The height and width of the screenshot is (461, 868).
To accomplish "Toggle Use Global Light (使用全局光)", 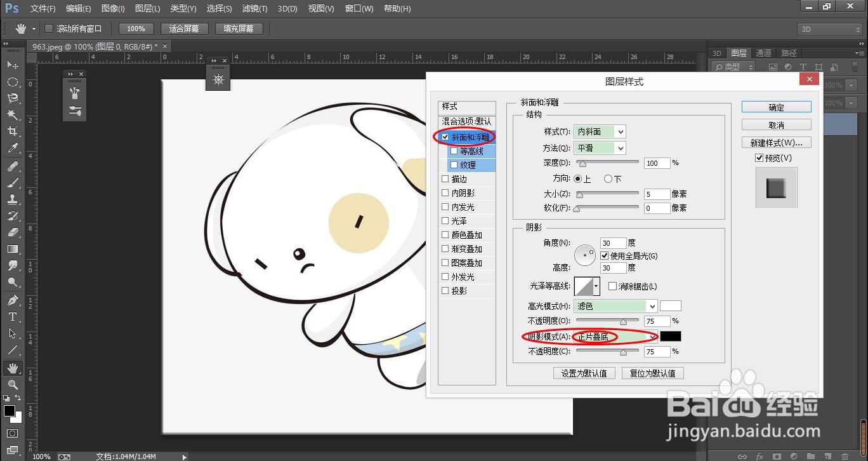I will [x=604, y=255].
